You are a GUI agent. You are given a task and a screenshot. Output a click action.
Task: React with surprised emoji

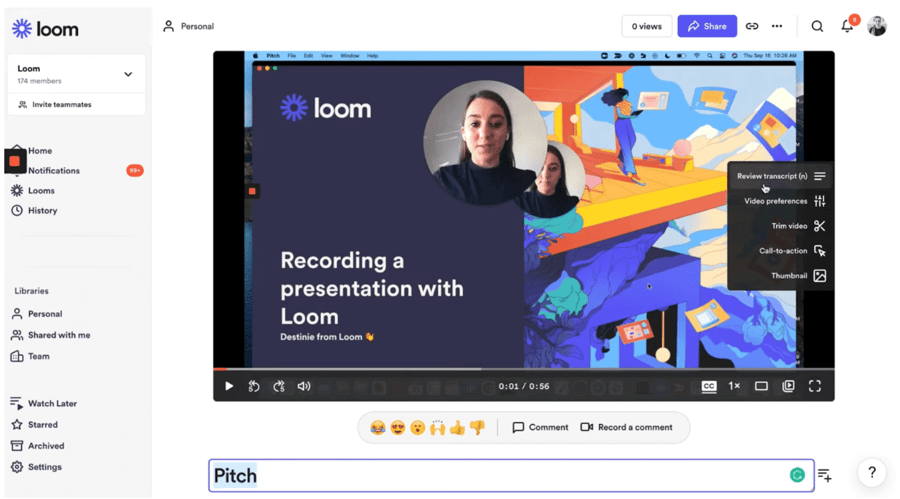pyautogui.click(x=418, y=428)
